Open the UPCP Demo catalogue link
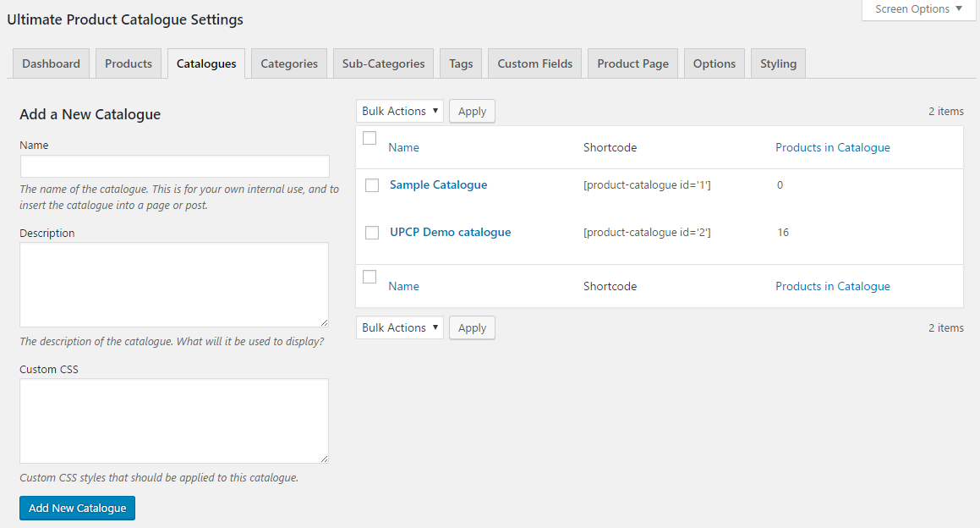Image resolution: width=980 pixels, height=528 pixels. 450,232
